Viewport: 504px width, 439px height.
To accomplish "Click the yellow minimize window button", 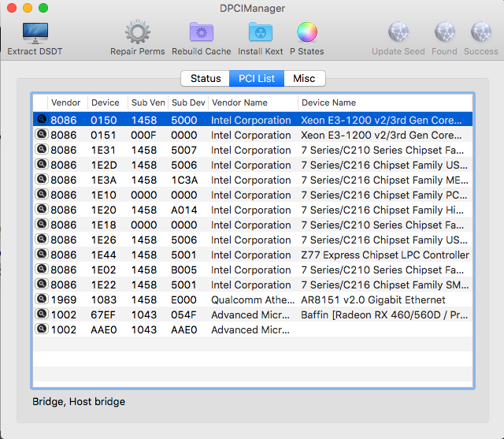I will point(28,8).
